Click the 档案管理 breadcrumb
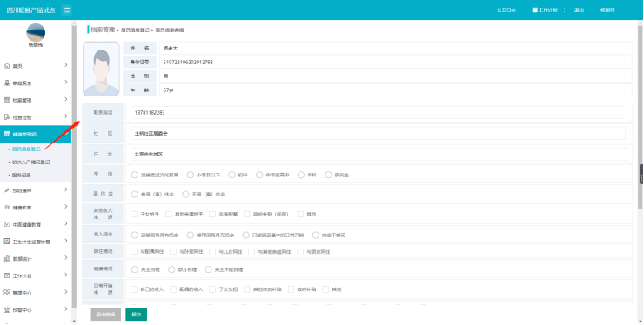 click(x=103, y=30)
